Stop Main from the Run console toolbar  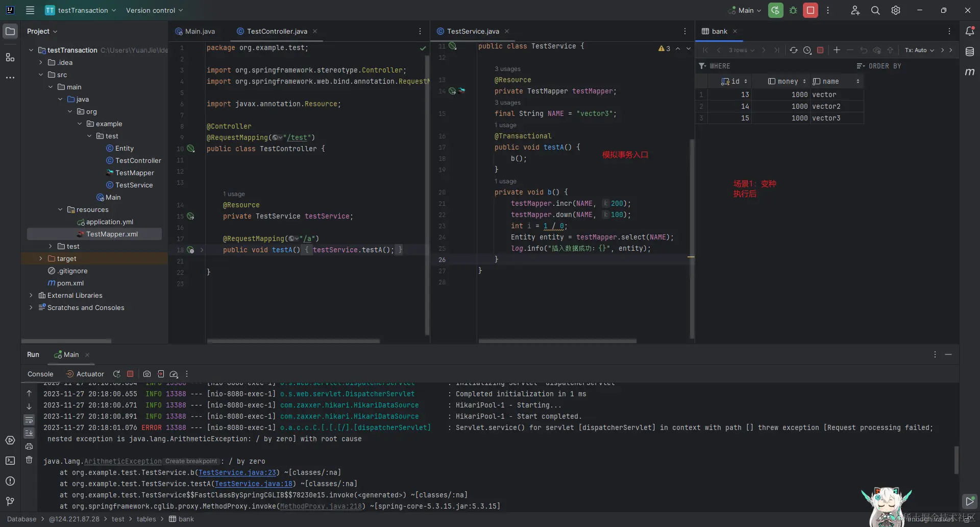click(130, 374)
